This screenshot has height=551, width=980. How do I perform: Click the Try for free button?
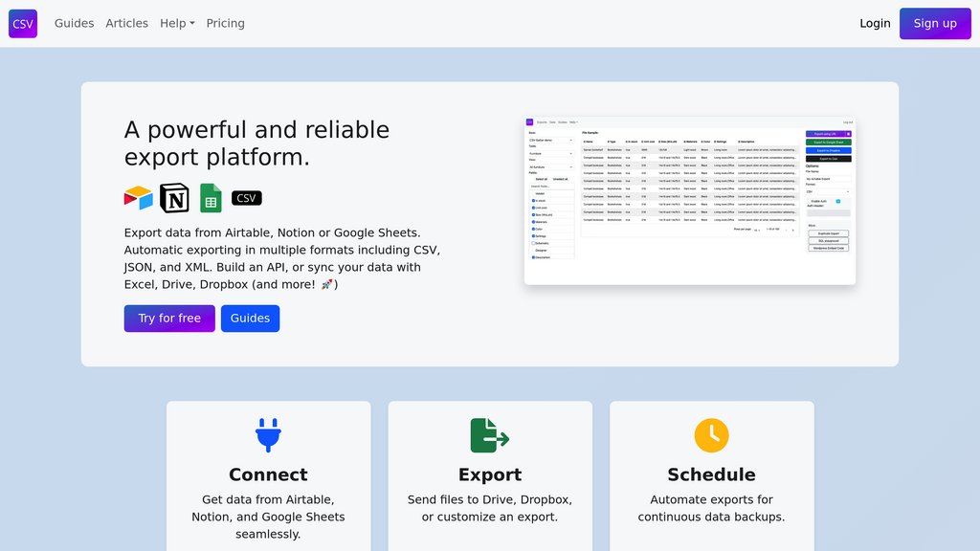[x=169, y=319]
